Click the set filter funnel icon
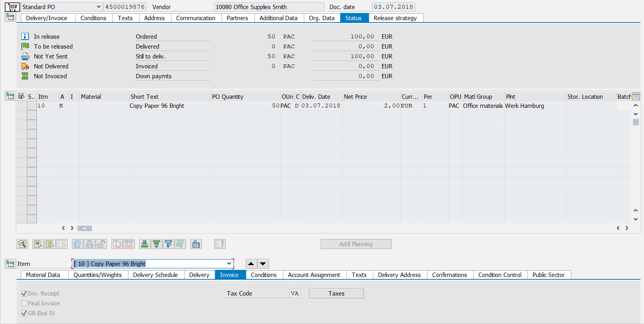This screenshot has width=644, height=324. pos(168,244)
